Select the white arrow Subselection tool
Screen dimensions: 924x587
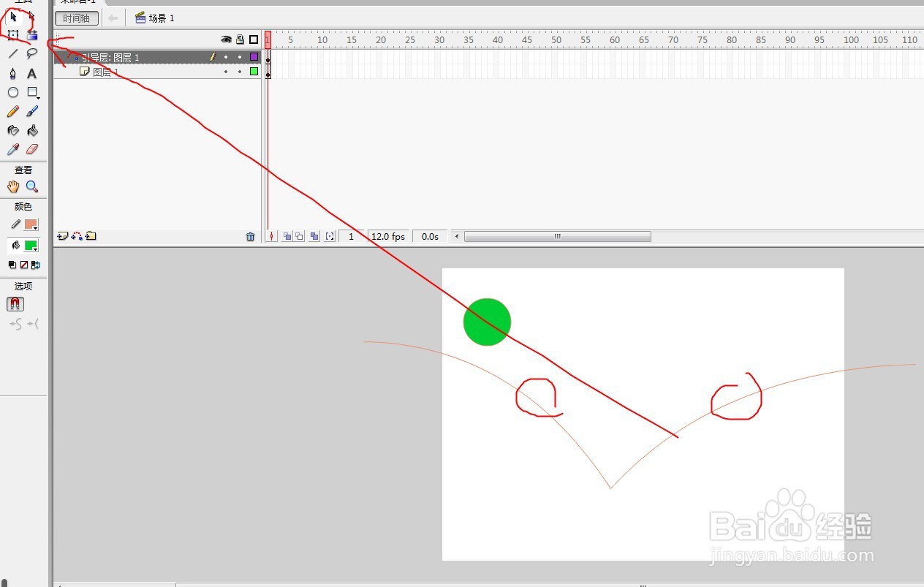point(31,16)
